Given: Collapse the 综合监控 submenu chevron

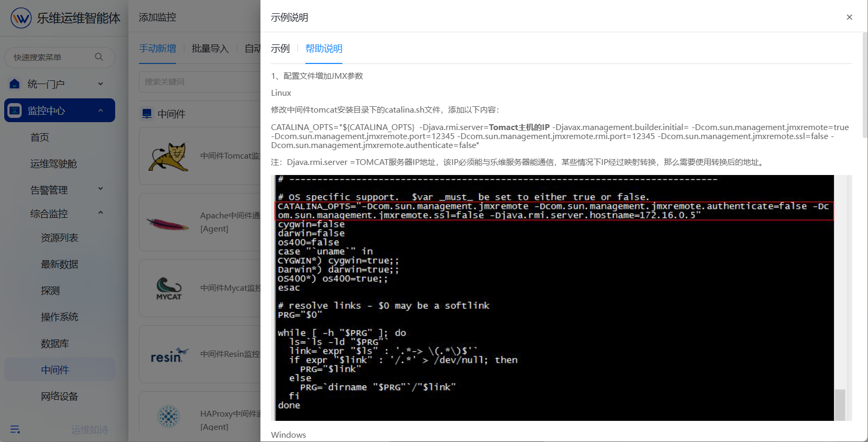Looking at the screenshot, I should coord(100,213).
